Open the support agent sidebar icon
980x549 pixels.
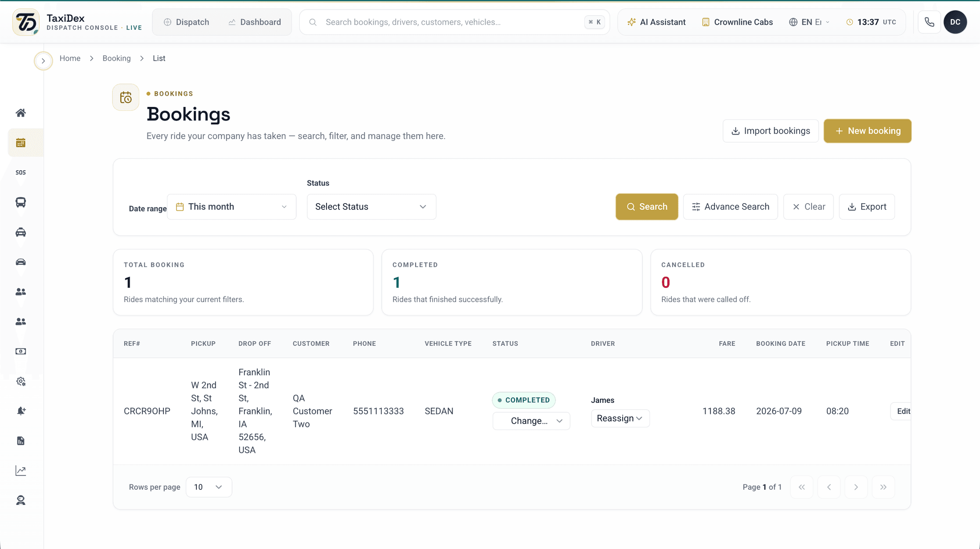coord(20,500)
